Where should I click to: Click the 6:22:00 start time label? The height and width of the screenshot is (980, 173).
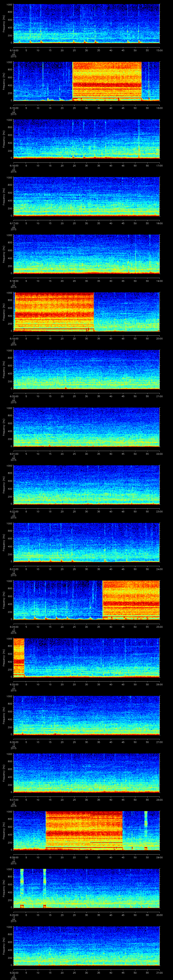click(14, 511)
